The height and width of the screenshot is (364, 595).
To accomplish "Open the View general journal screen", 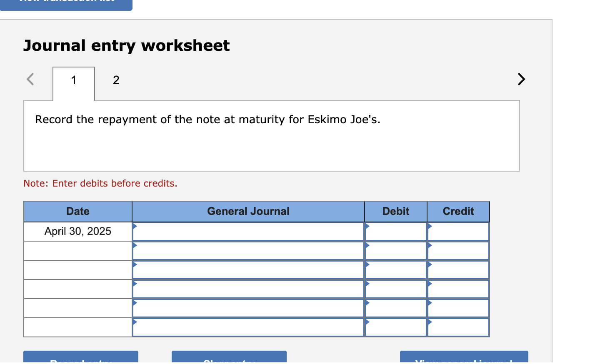I will [464, 359].
